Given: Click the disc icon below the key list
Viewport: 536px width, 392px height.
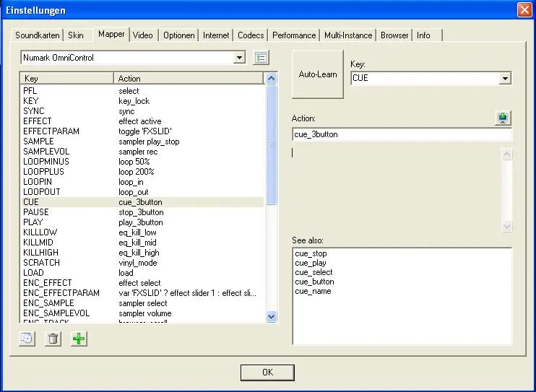Looking at the screenshot, I should (x=27, y=339).
